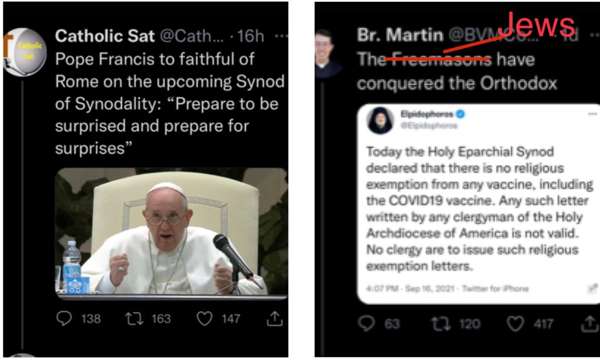Expand the three-dot menu in the Elpidophoros tweet
600x364 pixels.
click(590, 115)
